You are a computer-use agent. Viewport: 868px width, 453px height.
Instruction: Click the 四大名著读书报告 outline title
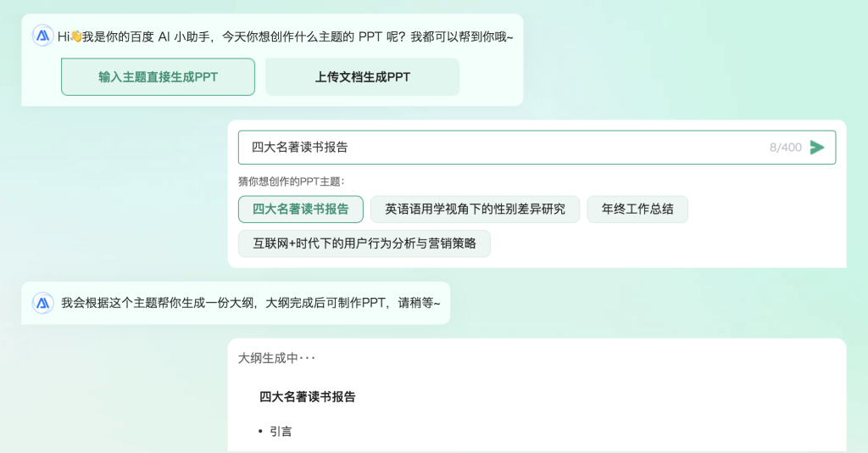click(307, 396)
